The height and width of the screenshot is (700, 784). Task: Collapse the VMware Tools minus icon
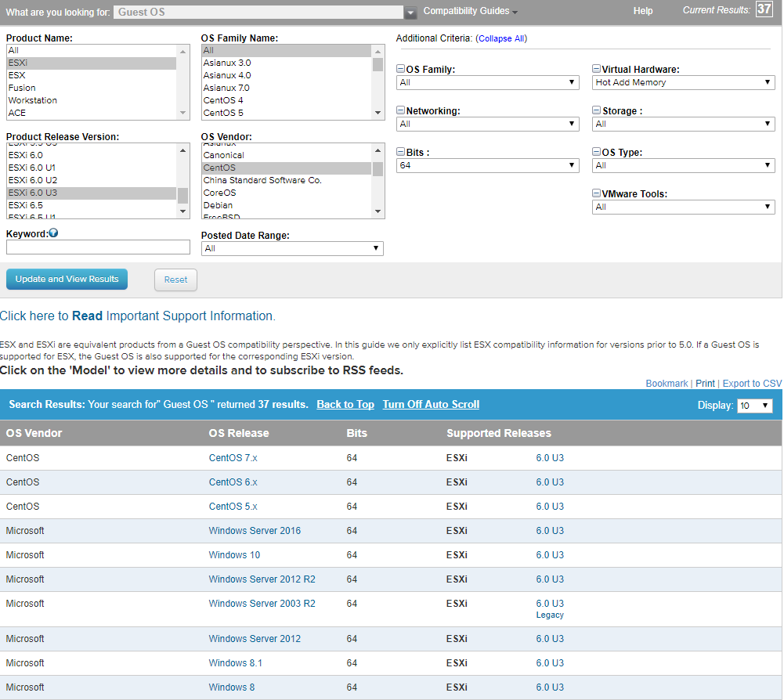coord(596,194)
